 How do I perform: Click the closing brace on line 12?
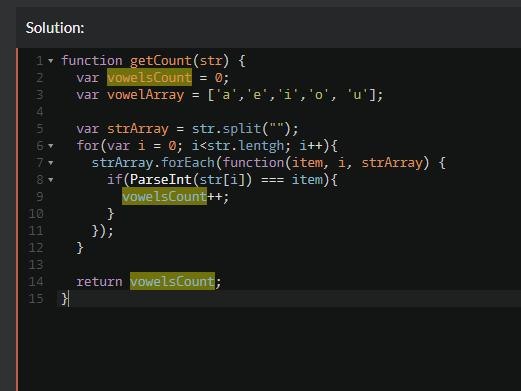(x=80, y=248)
